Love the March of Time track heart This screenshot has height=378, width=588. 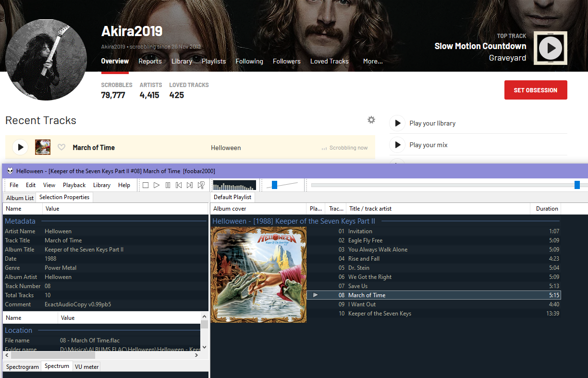click(x=61, y=147)
